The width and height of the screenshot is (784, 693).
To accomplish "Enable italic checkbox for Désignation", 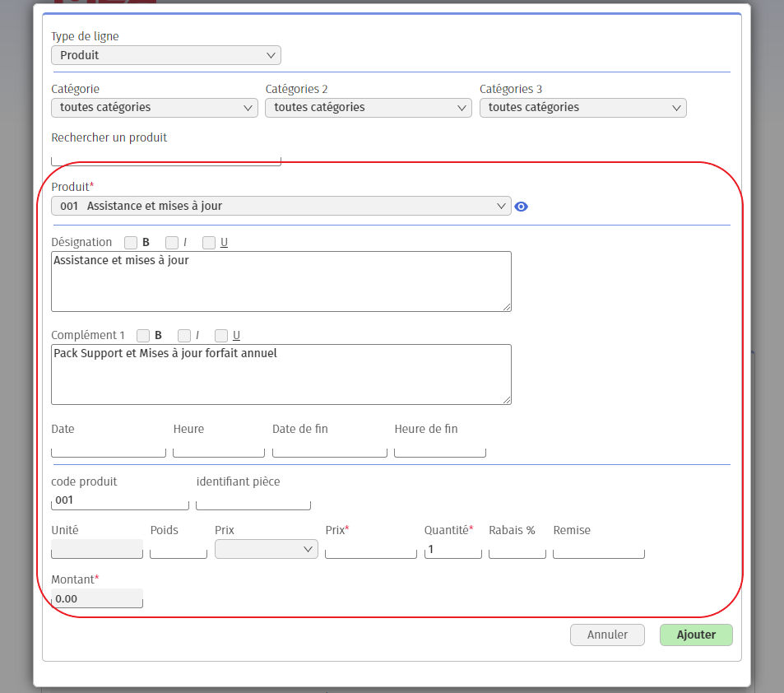I will 172,243.
